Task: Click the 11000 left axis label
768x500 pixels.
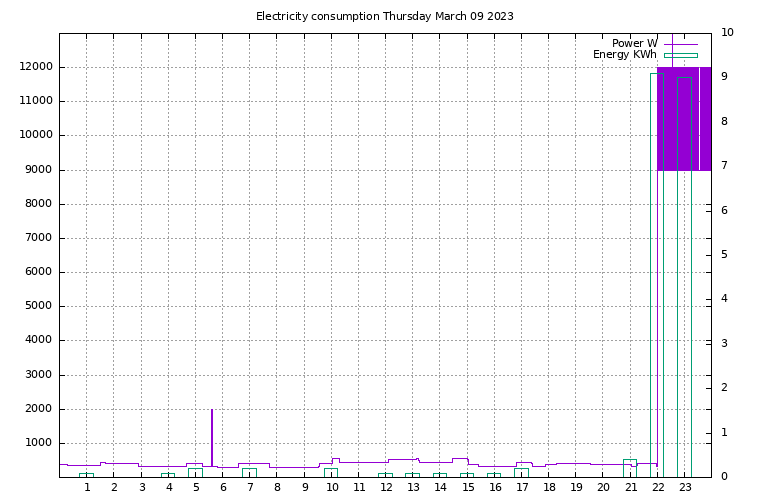Action: coord(36,101)
